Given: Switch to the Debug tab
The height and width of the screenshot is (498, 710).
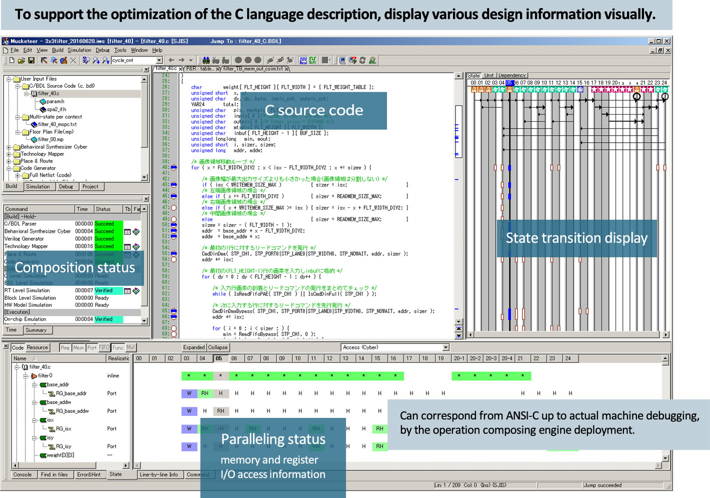Looking at the screenshot, I should point(66,186).
